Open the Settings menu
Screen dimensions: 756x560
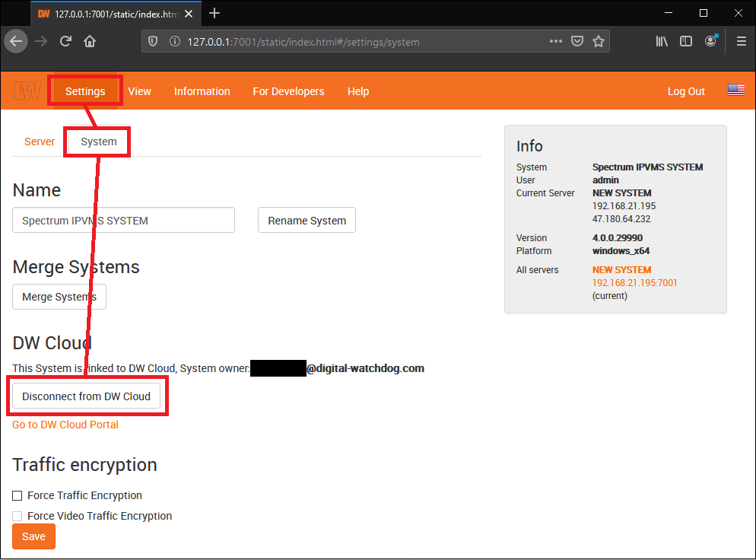point(85,91)
